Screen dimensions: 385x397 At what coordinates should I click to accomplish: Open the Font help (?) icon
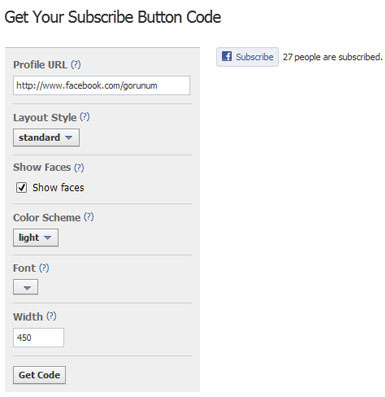click(44, 267)
